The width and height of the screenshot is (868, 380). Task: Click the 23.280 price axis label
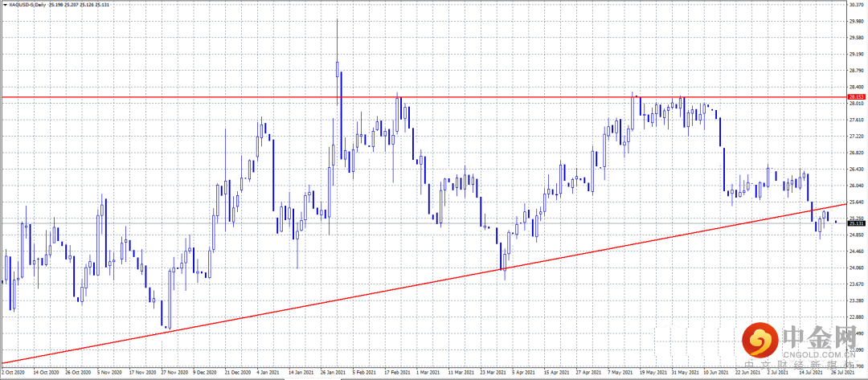coord(857,300)
